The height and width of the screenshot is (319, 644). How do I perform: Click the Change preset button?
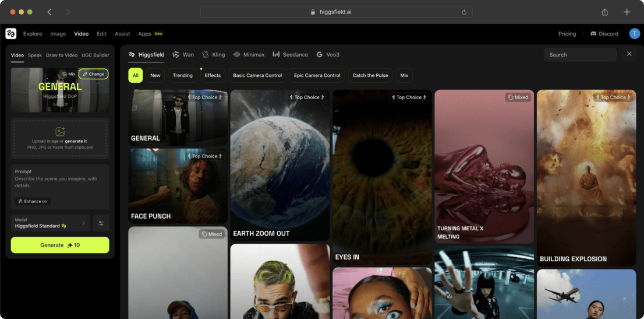coord(93,74)
